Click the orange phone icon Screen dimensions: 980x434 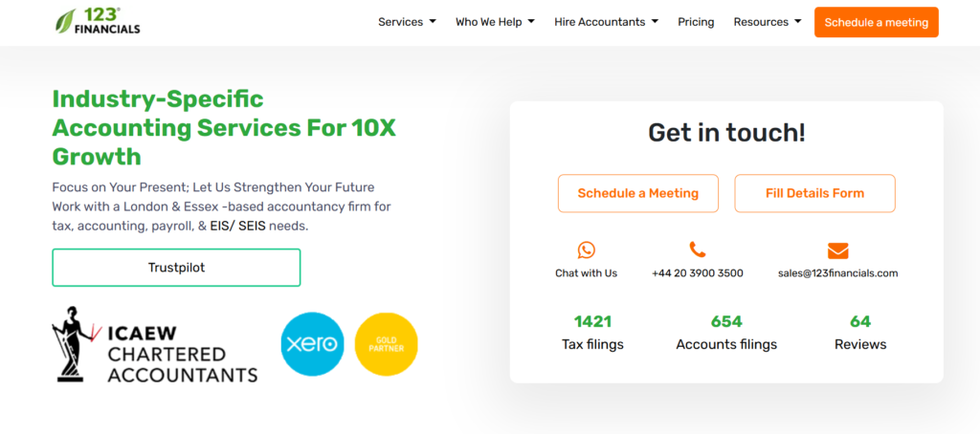pos(698,250)
